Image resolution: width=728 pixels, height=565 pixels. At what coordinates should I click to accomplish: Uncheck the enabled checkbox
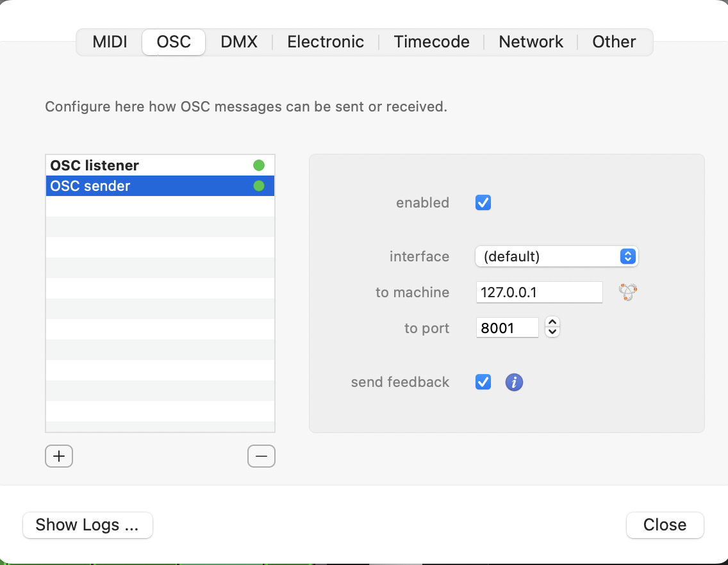pyautogui.click(x=483, y=203)
